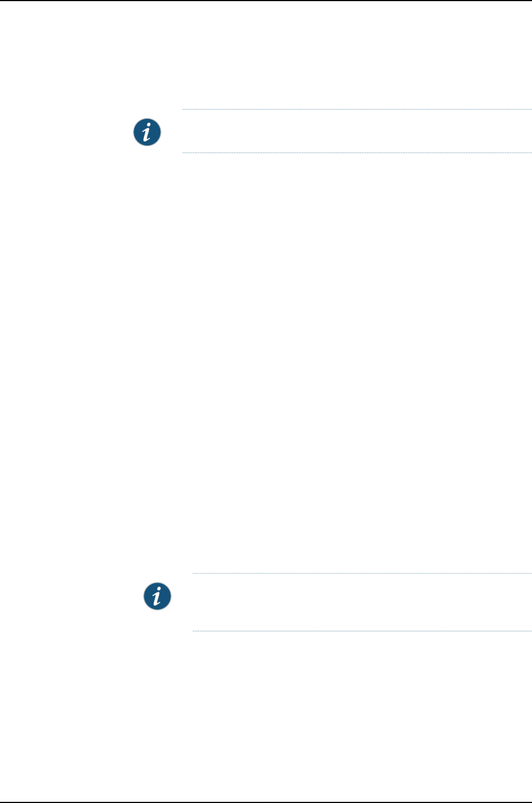Click the lower blue info note icon
Screen dimensions: 532x803
pos(157,597)
